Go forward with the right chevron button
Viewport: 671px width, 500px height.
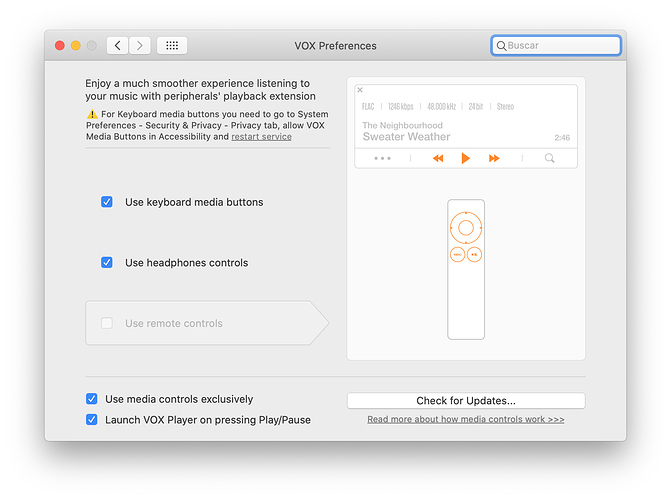coord(140,45)
